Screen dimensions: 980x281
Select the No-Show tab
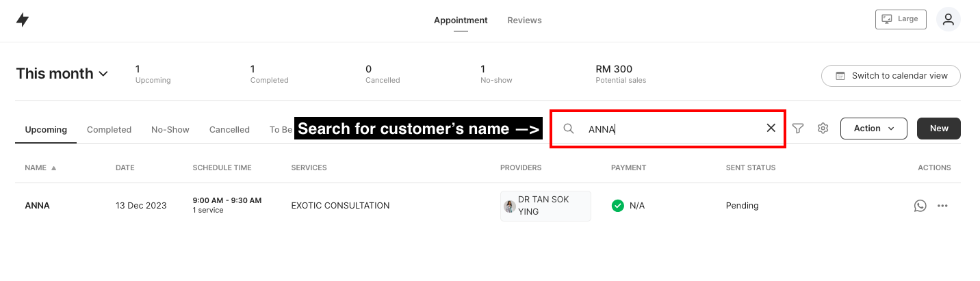coord(170,129)
